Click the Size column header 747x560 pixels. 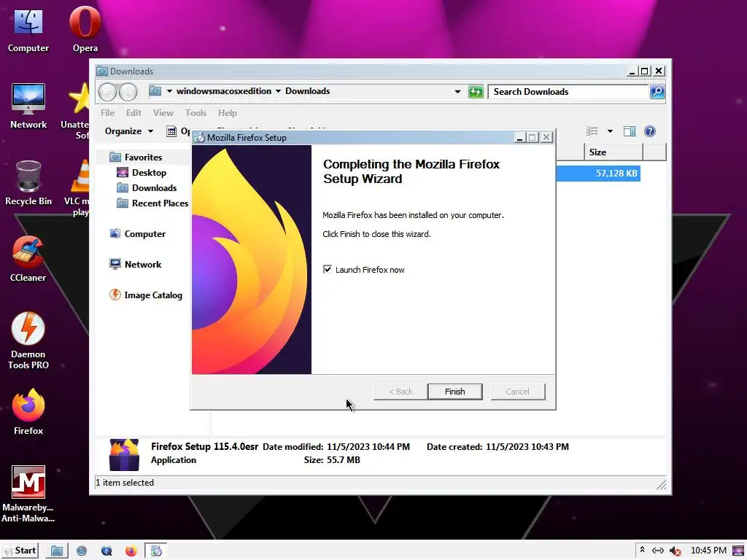[614, 152]
